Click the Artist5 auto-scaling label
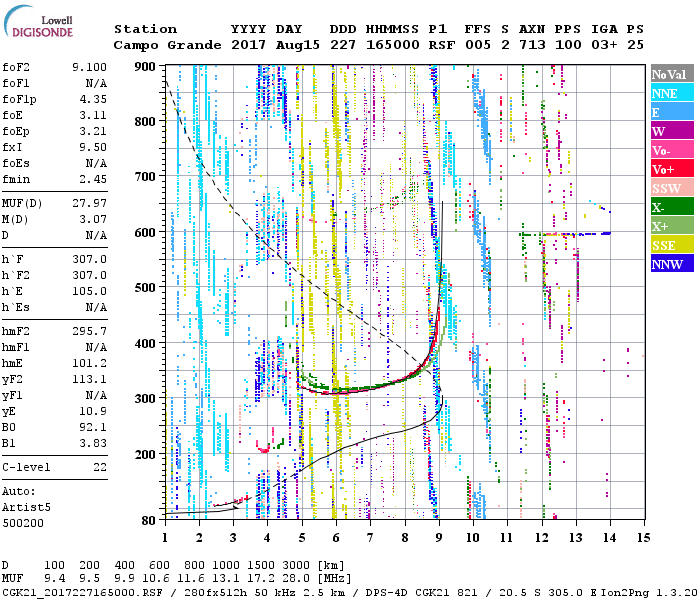Image resolution: width=700 pixels, height=600 pixels. (x=26, y=507)
